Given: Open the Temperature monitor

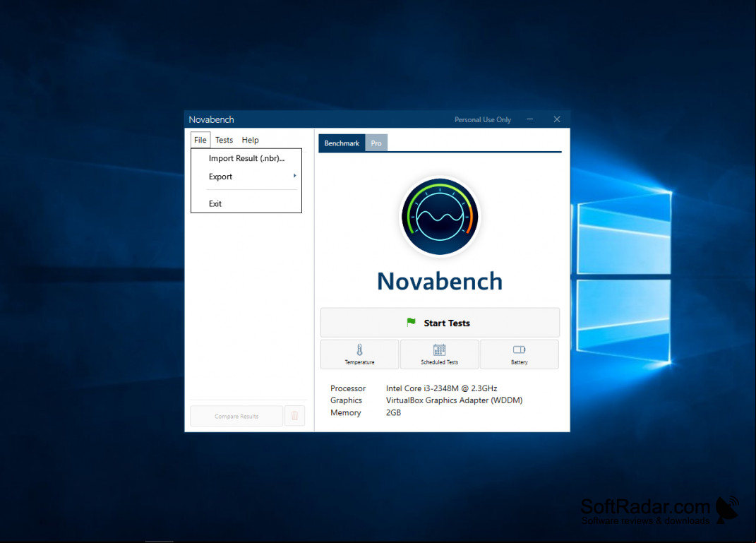Looking at the screenshot, I should [x=360, y=354].
